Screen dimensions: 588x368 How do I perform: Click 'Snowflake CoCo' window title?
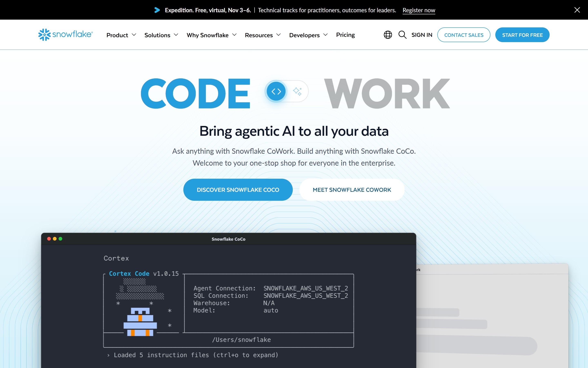(228, 239)
